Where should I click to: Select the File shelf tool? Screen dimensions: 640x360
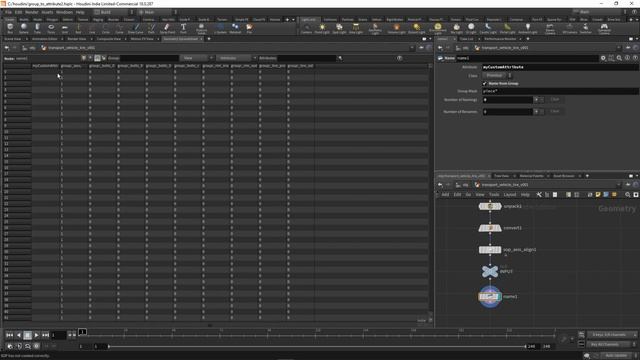(x=249, y=28)
